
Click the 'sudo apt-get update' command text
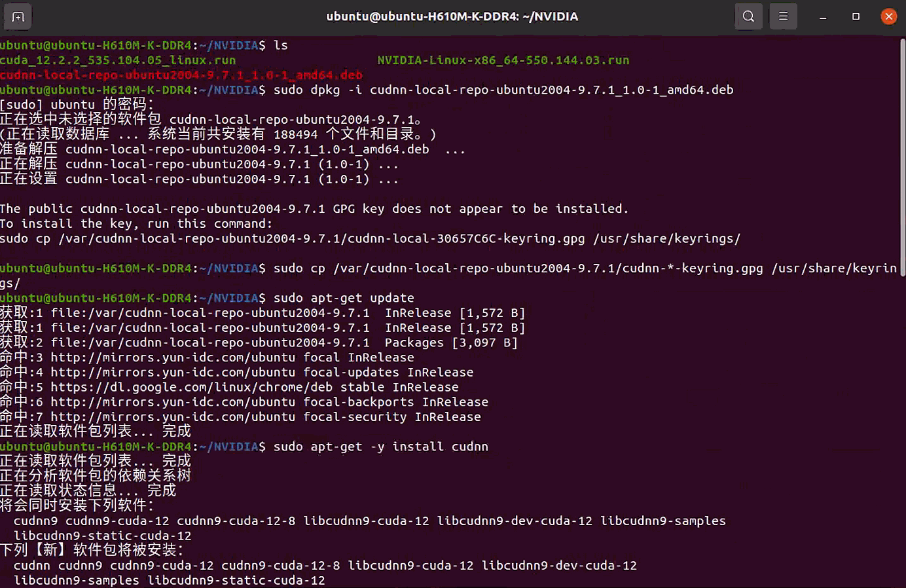click(343, 298)
